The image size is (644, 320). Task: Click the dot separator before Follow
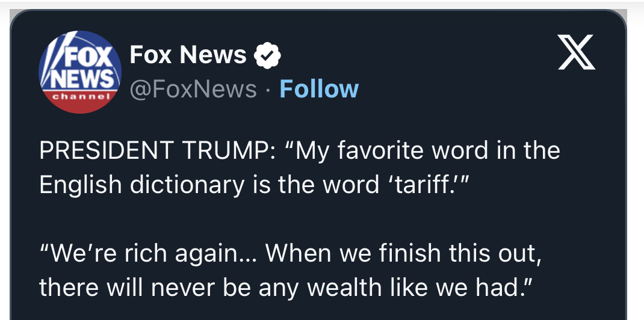click(268, 90)
